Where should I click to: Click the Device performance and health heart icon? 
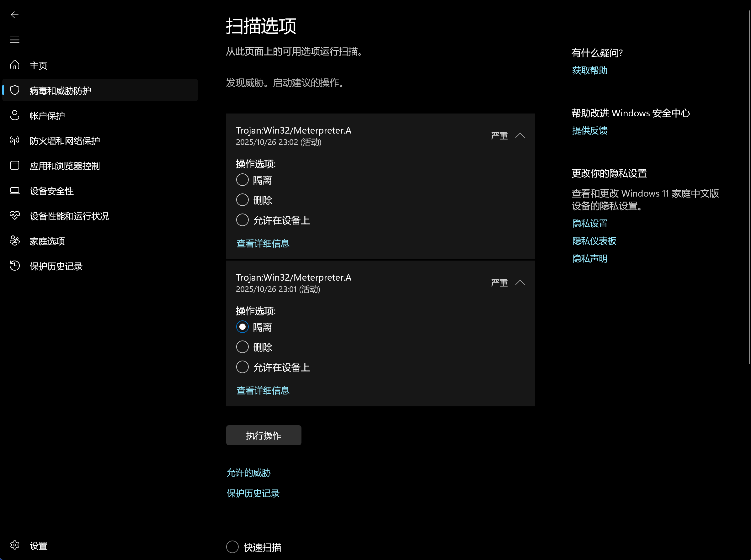pyautogui.click(x=14, y=216)
